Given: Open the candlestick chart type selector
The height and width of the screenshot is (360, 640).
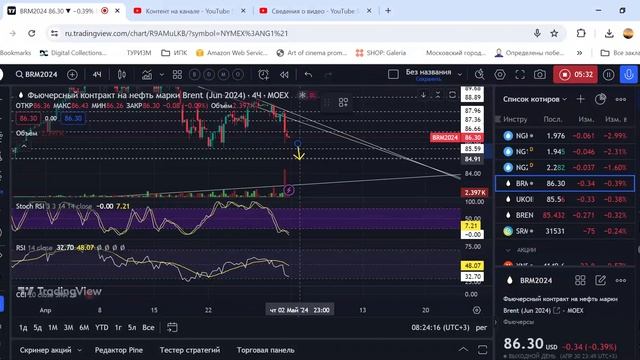Looking at the screenshot, I should (x=122, y=75).
